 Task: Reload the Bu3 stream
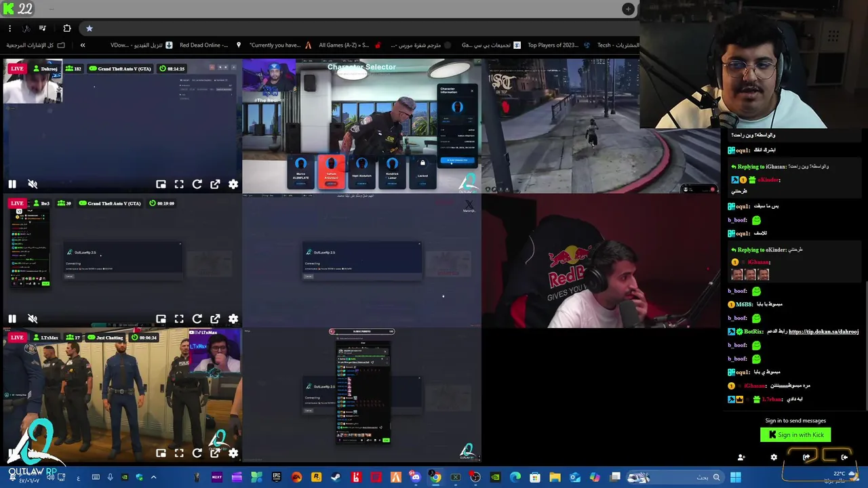pos(197,319)
